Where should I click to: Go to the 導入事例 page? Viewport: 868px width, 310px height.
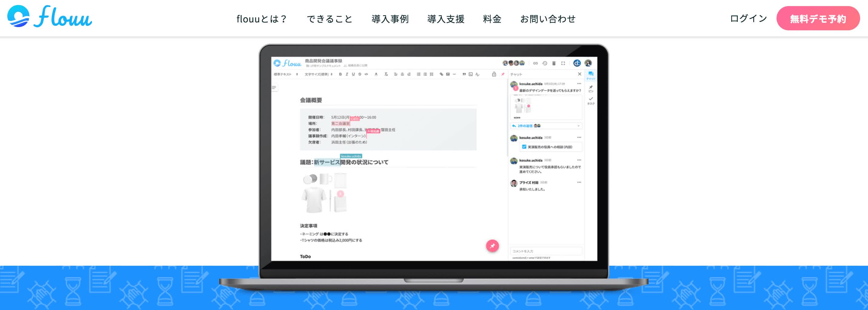(390, 19)
